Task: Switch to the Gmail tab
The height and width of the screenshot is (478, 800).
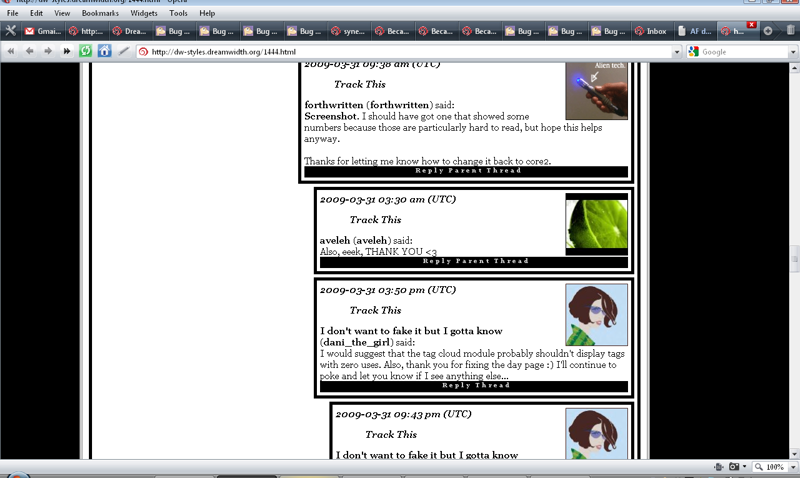Action: (43, 31)
